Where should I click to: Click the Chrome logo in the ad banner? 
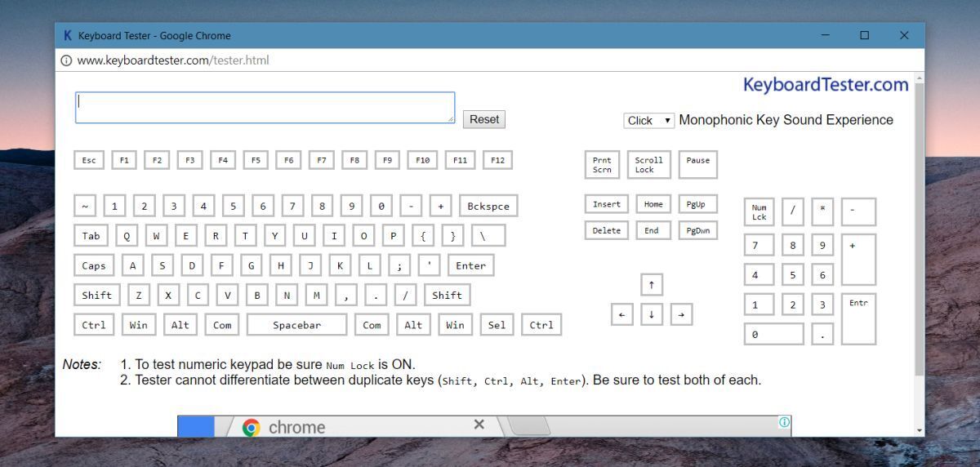pyautogui.click(x=252, y=427)
